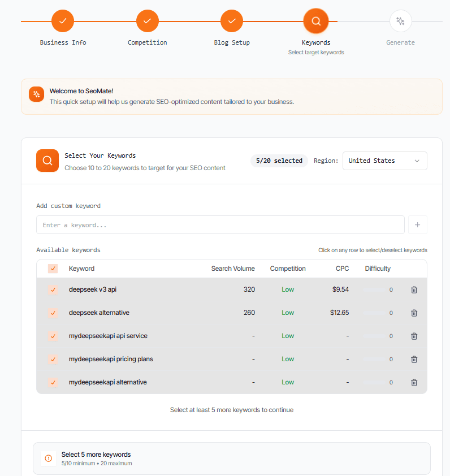Image resolution: width=450 pixels, height=476 pixels.
Task: Open the Generate sparkle step icon
Action: (x=400, y=21)
